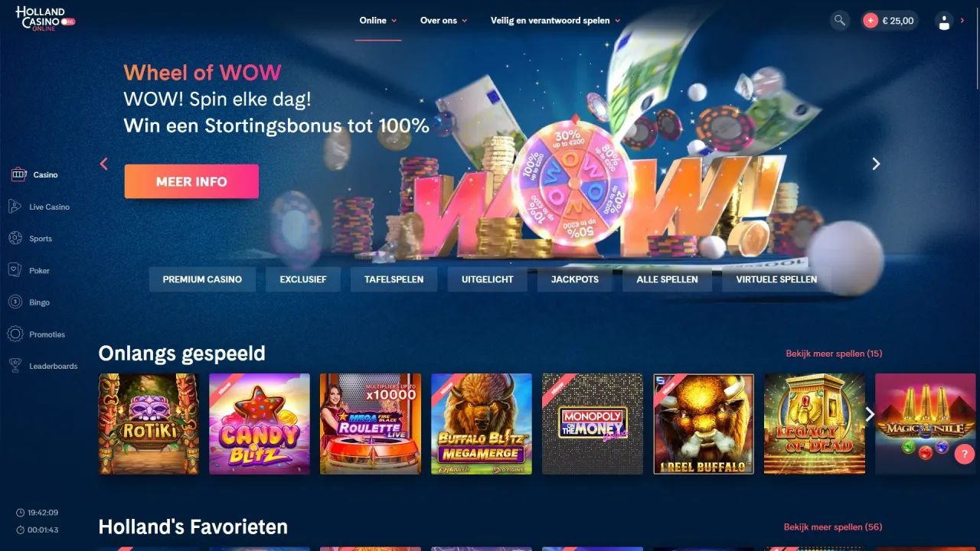
Task: Click the red help question mark bubble
Action: click(x=964, y=454)
